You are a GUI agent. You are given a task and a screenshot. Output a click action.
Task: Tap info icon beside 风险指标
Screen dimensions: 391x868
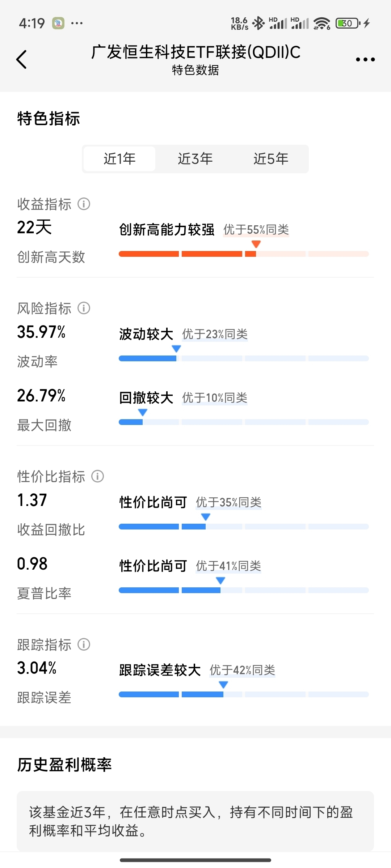click(84, 308)
